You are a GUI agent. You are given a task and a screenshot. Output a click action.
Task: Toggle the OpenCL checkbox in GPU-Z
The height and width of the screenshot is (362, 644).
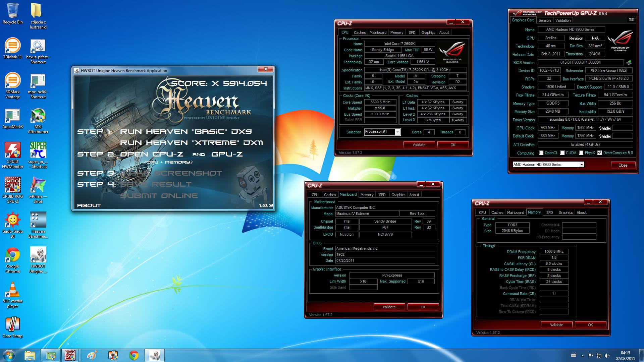coord(541,153)
